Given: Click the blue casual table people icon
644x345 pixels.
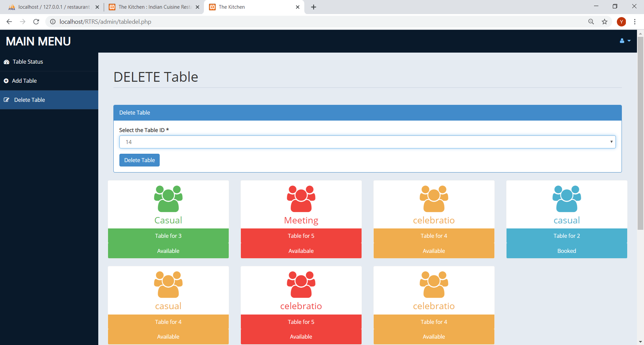Looking at the screenshot, I should (566, 198).
